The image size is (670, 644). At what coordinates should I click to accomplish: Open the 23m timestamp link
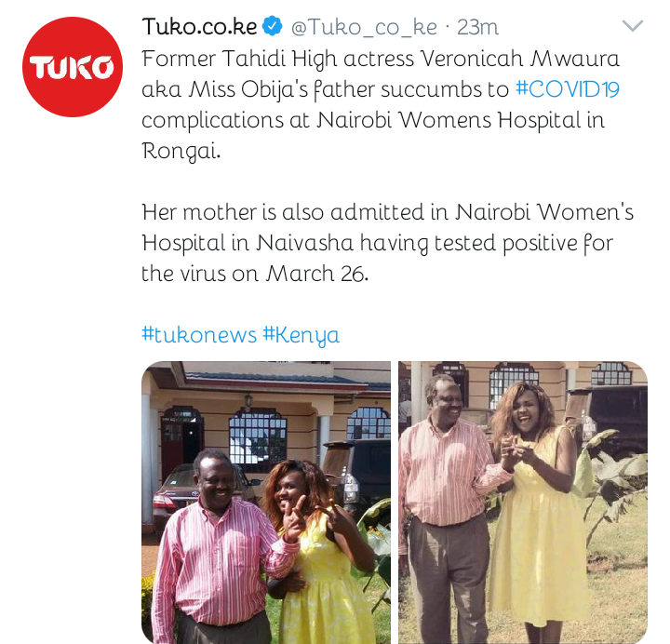pos(477,27)
